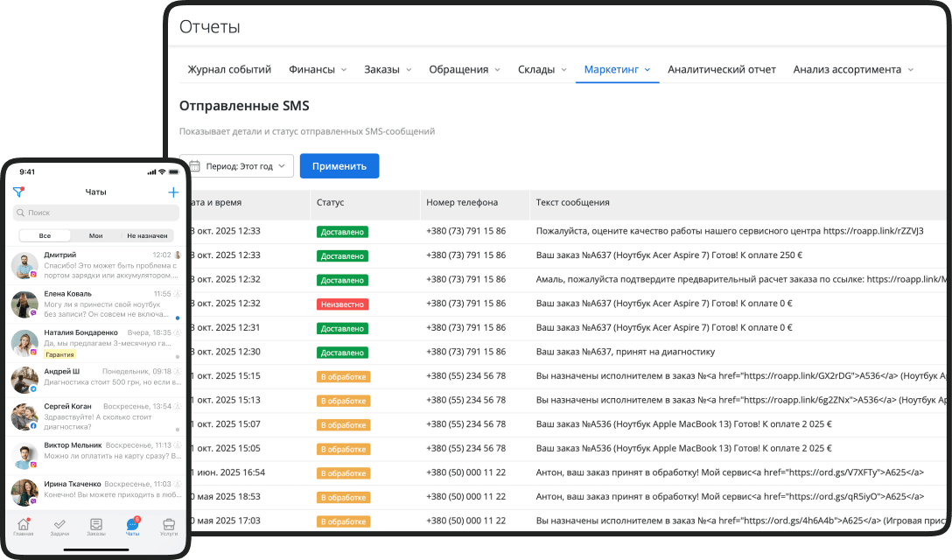Select the Все segment in chat filter
Image resolution: width=952 pixels, height=560 pixels.
pyautogui.click(x=45, y=235)
